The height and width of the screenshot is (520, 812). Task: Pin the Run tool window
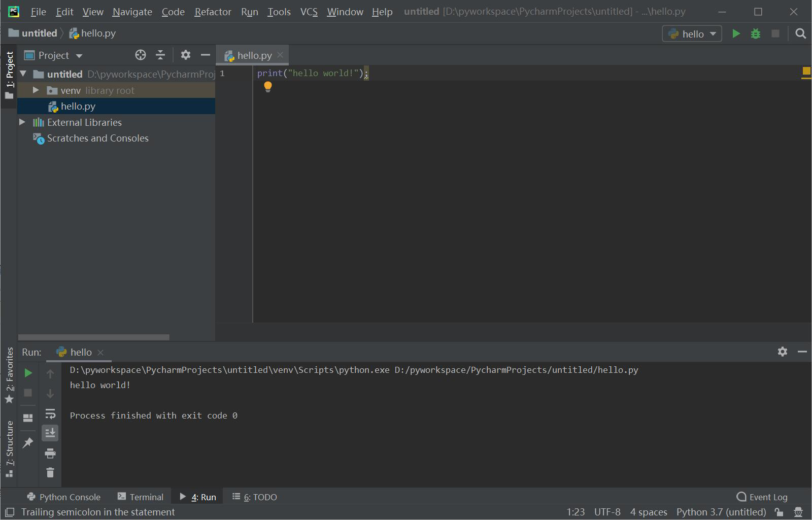(28, 443)
